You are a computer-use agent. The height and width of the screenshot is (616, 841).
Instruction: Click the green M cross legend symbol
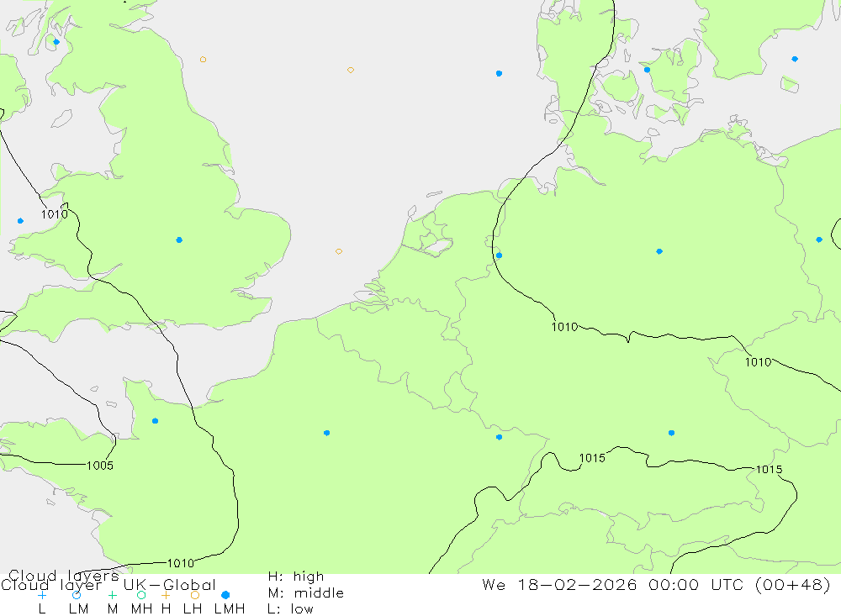pos(112,595)
